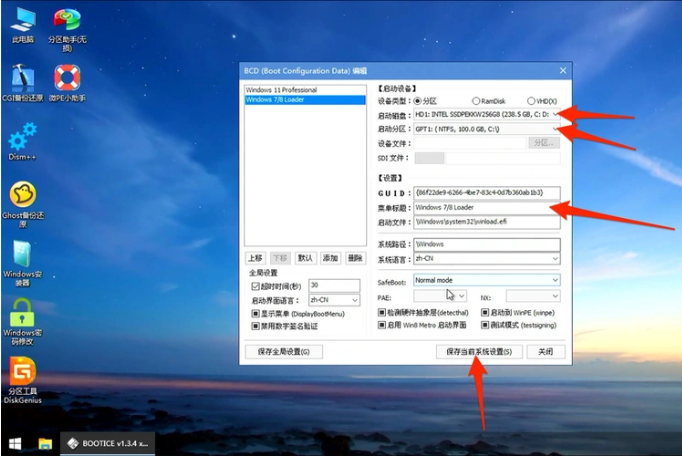Click the 上移 button
The height and width of the screenshot is (457, 682).
pos(255,258)
